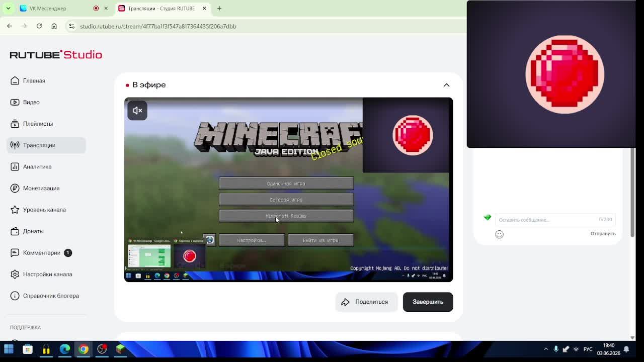Open network settings from the tray

pos(576,349)
